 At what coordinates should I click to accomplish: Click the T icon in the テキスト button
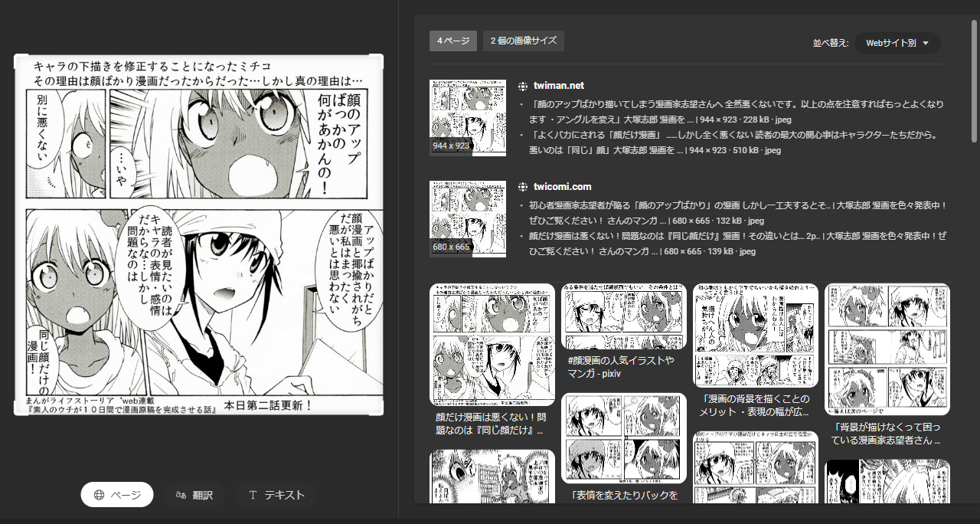pos(253,495)
